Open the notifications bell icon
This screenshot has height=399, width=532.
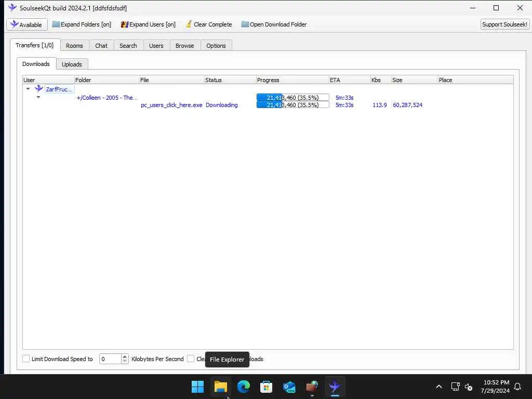click(x=518, y=387)
